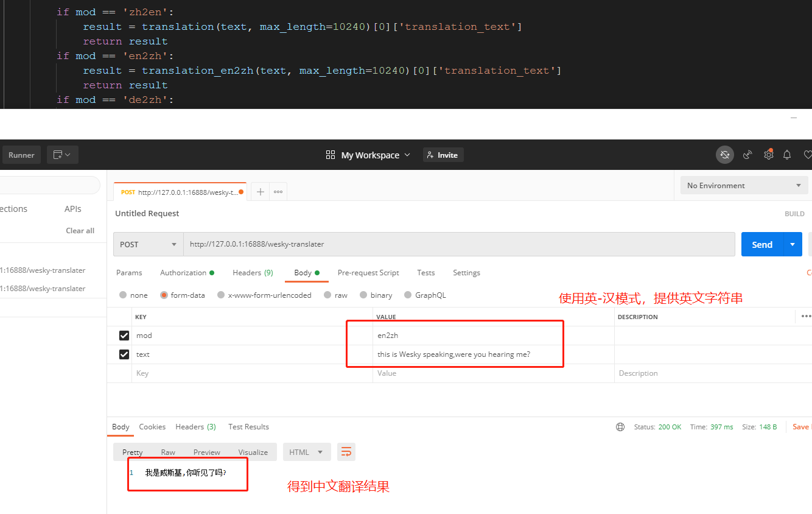Expand the No Environment dropdown
Screen dimensions: 812x514
(x=744, y=186)
